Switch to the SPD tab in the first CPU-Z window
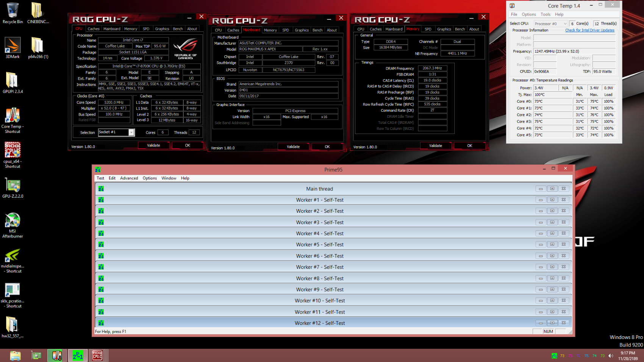 (x=146, y=29)
